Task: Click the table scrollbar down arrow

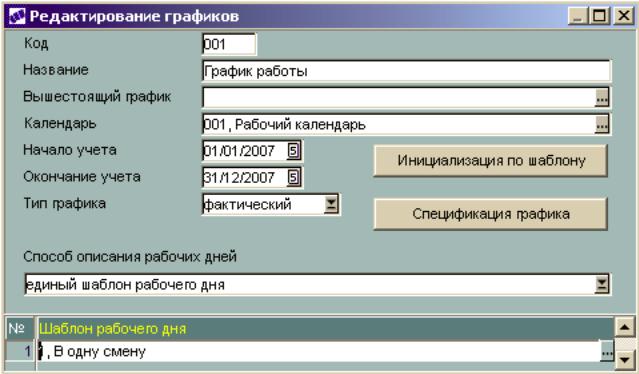Action: pyautogui.click(x=625, y=359)
